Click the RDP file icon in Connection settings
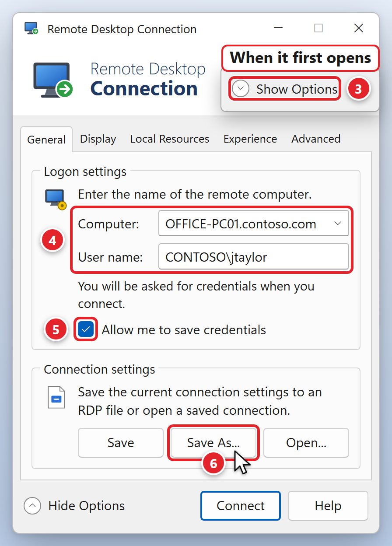This screenshot has width=392, height=546. (x=56, y=397)
